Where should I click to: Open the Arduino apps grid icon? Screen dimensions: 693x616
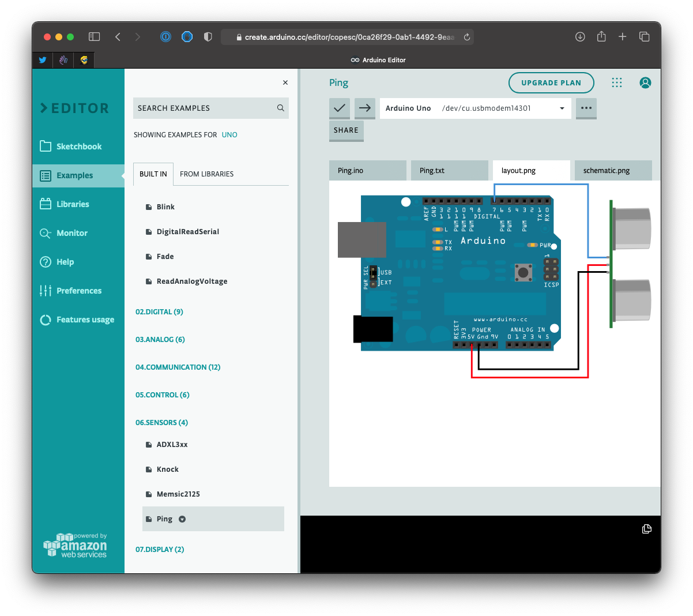[x=617, y=82]
